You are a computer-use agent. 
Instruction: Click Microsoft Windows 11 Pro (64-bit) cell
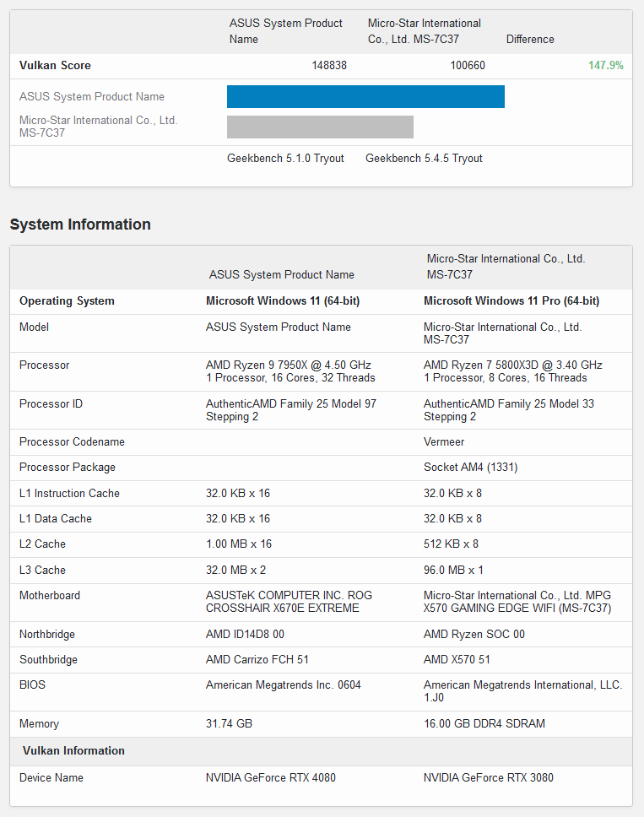(511, 301)
